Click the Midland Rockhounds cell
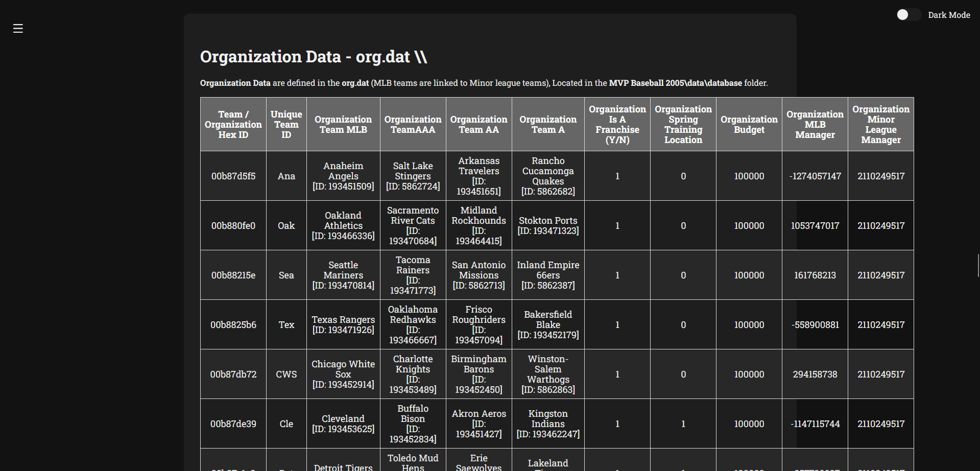Screen dimensions: 980x471 point(479,226)
